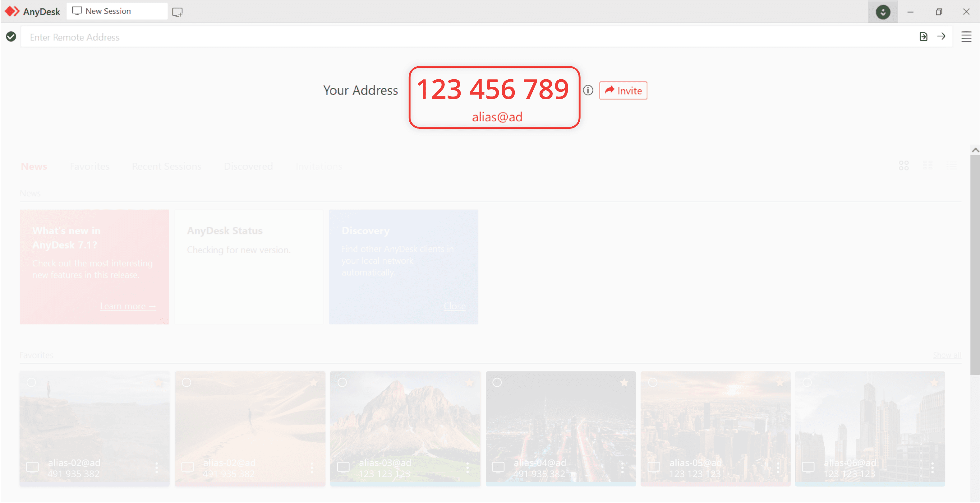Image resolution: width=980 pixels, height=503 pixels.
Task: Switch to the Favorites tab
Action: tap(90, 166)
